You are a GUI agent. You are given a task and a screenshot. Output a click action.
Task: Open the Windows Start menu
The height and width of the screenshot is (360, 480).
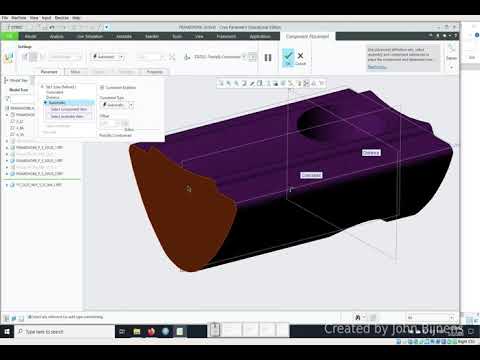coord(7,332)
